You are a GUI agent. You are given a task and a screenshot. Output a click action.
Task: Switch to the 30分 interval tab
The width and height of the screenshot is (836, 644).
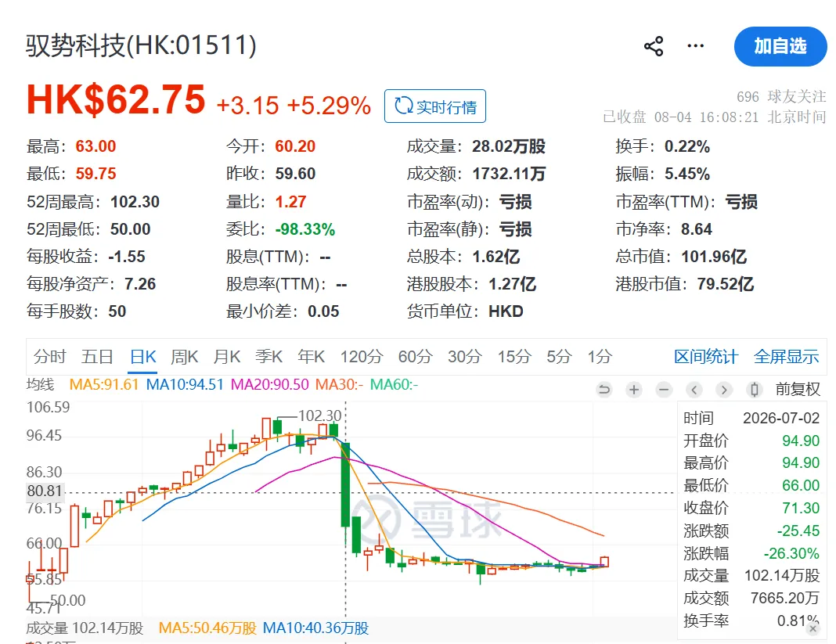click(465, 356)
